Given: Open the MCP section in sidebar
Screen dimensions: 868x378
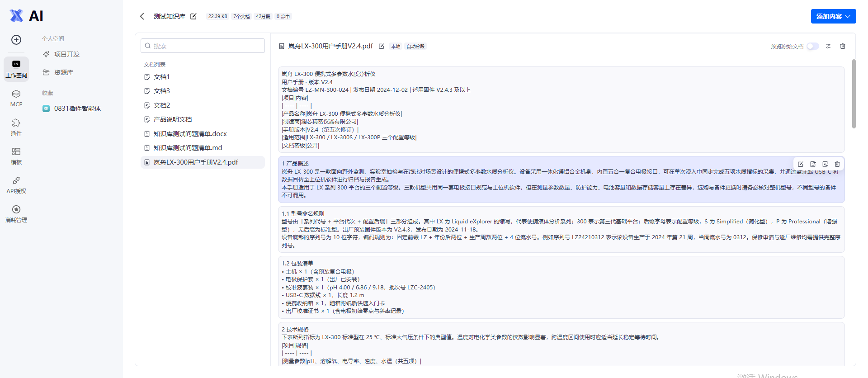Looking at the screenshot, I should coord(16,98).
